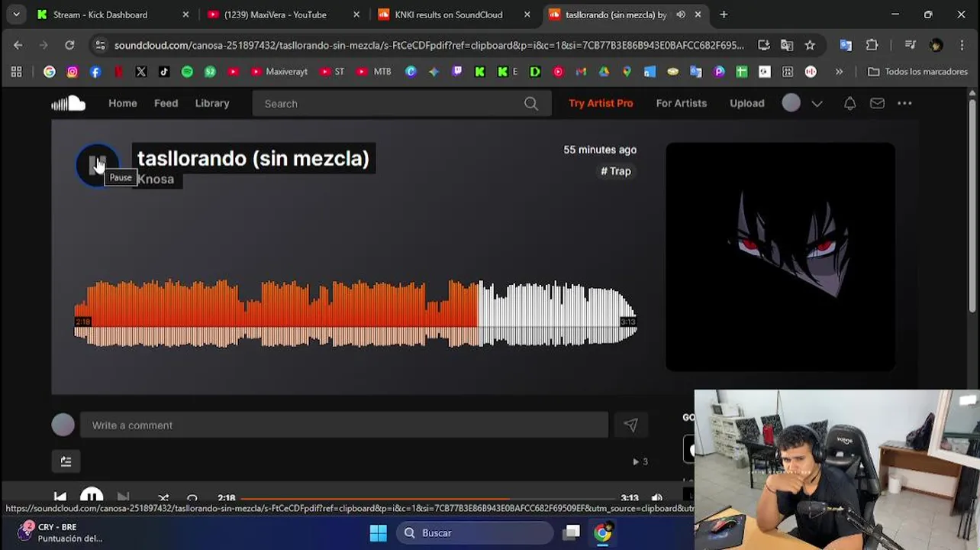Click the volume speaker icon in player
The height and width of the screenshot is (550, 980).
click(657, 498)
